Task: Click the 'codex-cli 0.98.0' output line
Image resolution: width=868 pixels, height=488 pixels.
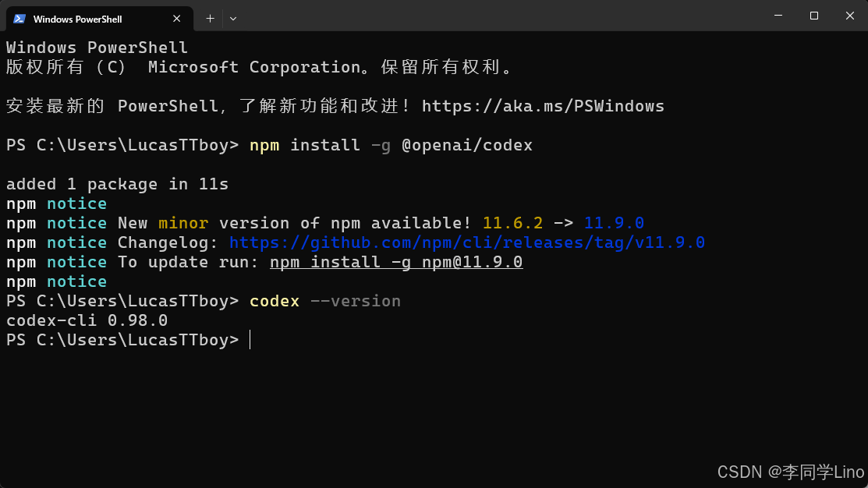Action: pyautogui.click(x=87, y=320)
